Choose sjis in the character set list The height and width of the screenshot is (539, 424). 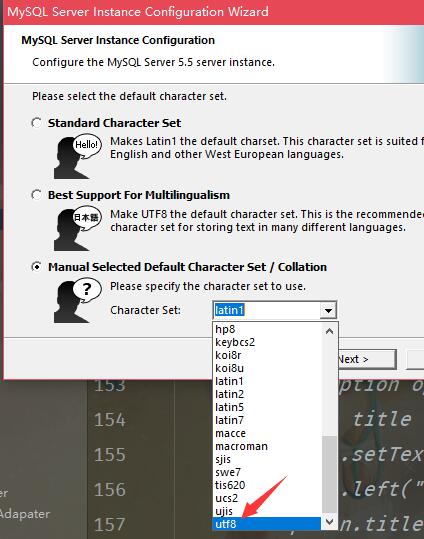tap(267, 459)
